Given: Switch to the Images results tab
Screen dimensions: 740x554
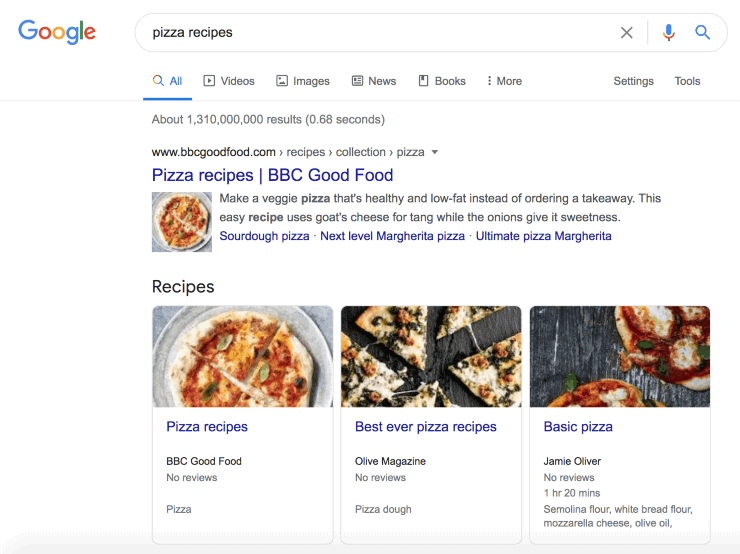Looking at the screenshot, I should pos(303,81).
